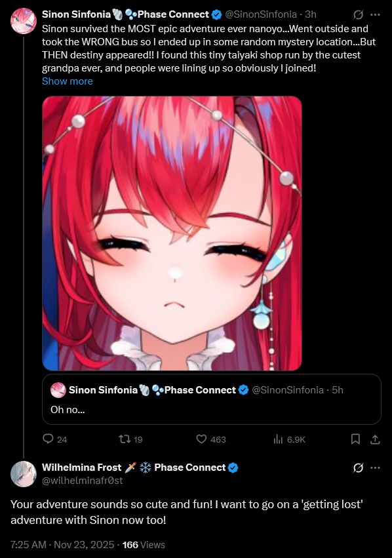392x558 pixels.
Task: Open the 3h timestamp of Sinon's tweet
Action: click(311, 14)
